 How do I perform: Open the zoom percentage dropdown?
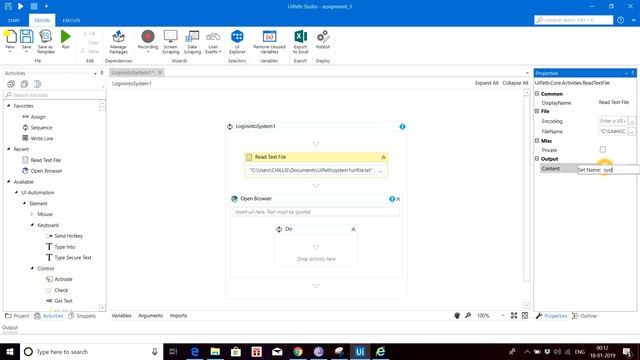(x=503, y=316)
